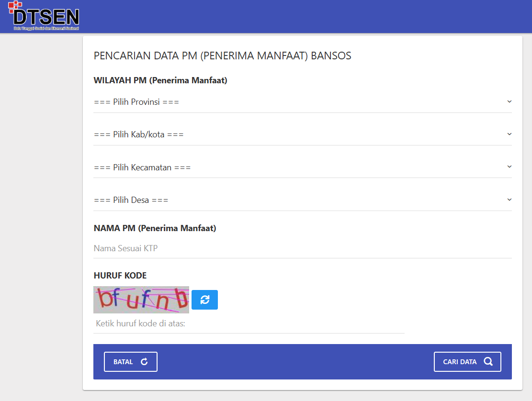
Task: Click the chevron arrow for Pilih Provinsi
Action: coord(509,101)
